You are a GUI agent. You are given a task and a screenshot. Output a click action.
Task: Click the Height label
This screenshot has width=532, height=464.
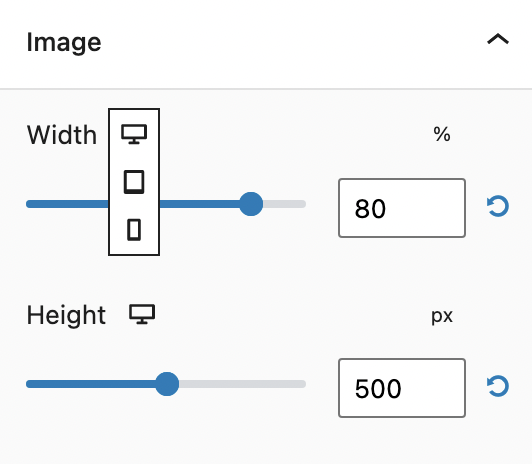pos(66,315)
